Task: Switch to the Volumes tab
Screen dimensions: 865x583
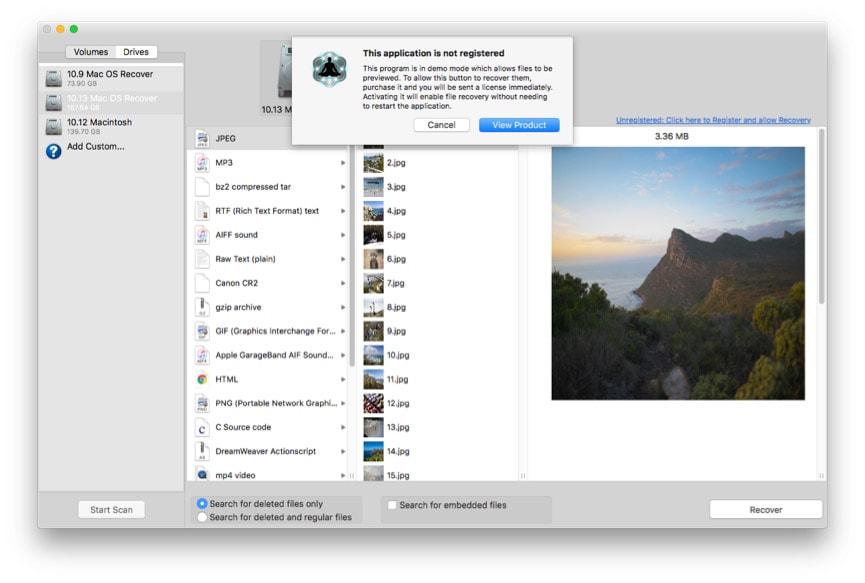Action: tap(90, 52)
